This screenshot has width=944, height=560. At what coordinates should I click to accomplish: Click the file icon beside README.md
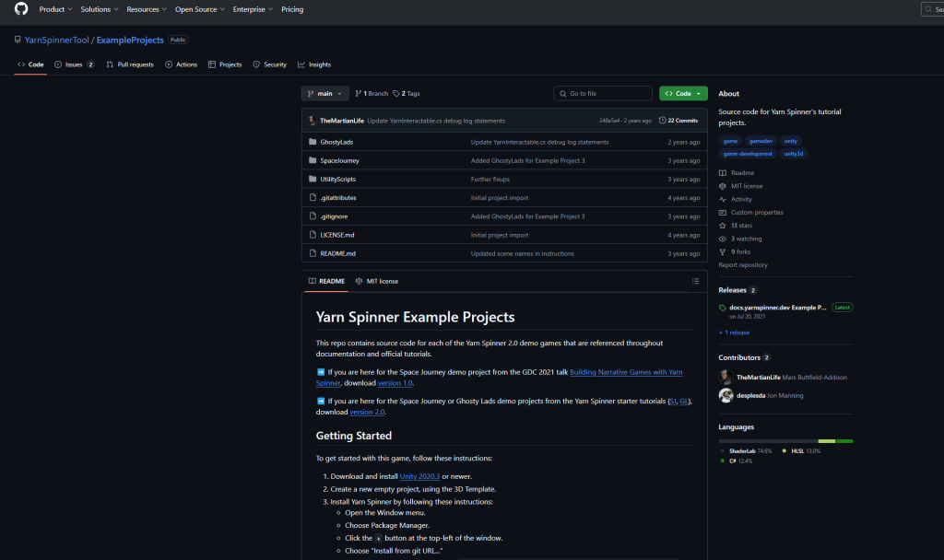coord(313,253)
